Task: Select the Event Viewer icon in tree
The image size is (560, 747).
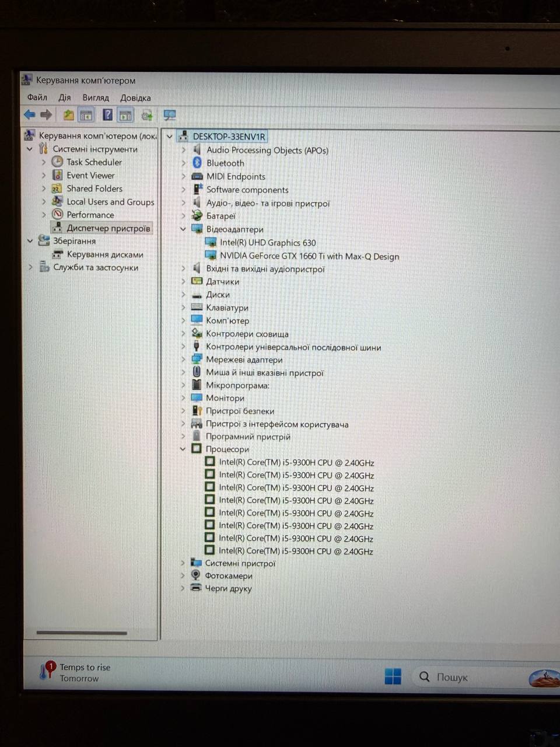Action: [x=57, y=175]
